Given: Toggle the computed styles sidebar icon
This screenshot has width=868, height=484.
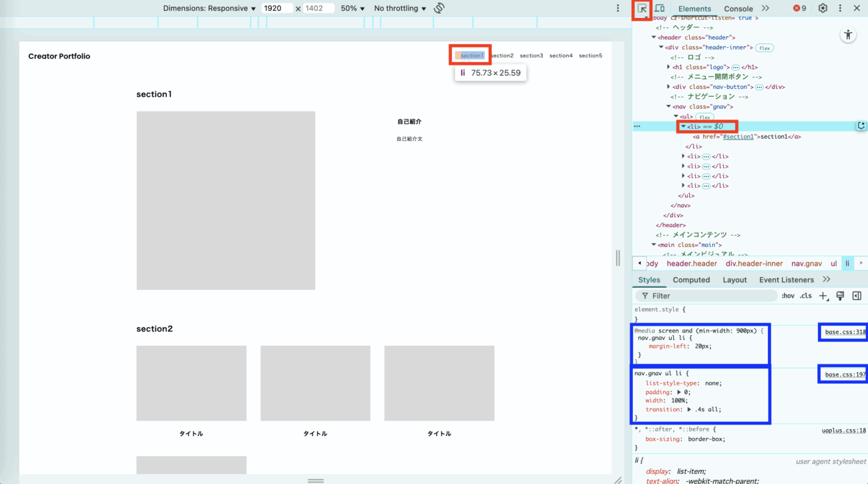Looking at the screenshot, I should pos(857,296).
